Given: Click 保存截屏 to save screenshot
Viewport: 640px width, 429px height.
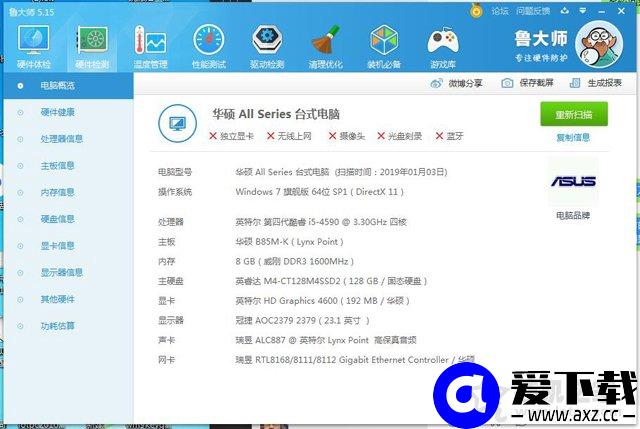Looking at the screenshot, I should pos(527,83).
